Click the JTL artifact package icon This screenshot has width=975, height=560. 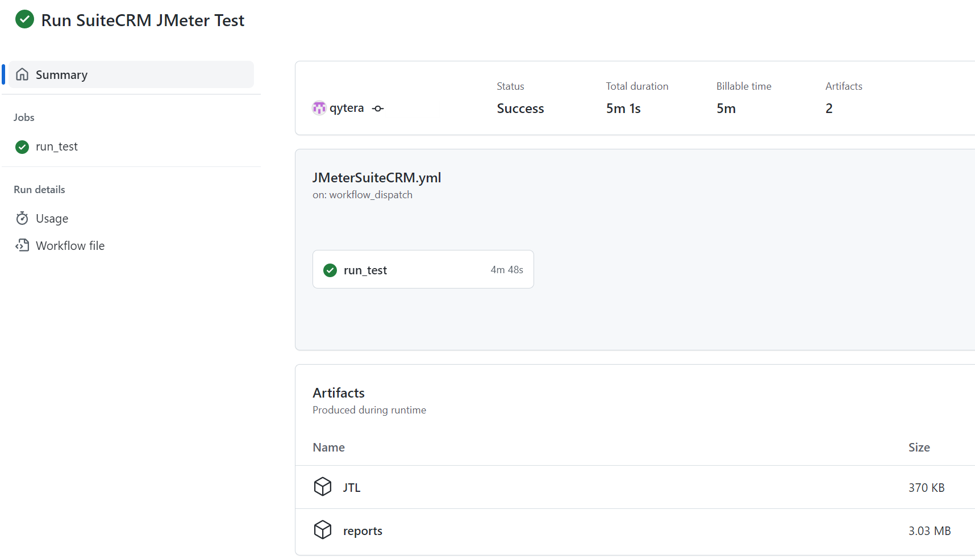[322, 487]
